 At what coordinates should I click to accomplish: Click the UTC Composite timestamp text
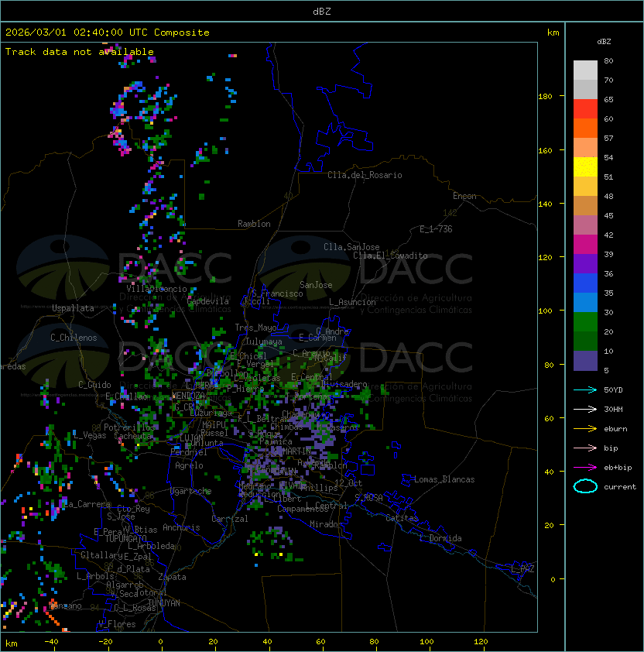point(108,33)
